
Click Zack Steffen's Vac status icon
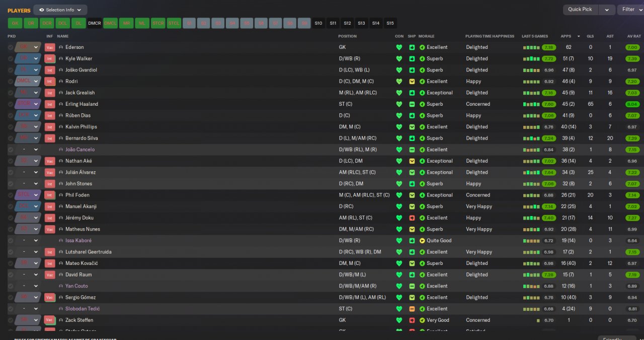tap(49, 320)
